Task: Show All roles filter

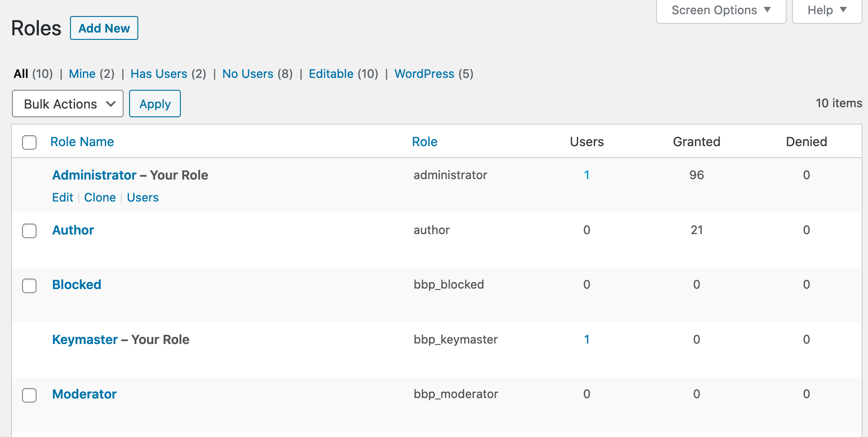Action: coord(21,74)
